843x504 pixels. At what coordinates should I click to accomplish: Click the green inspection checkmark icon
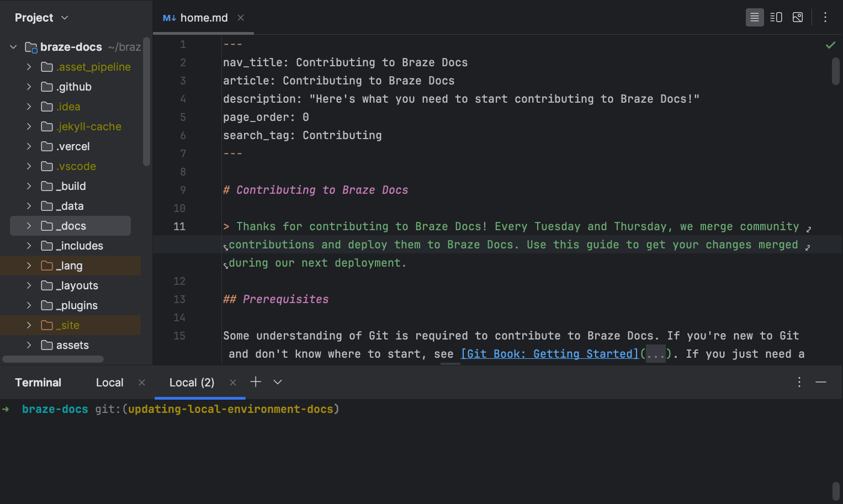coord(830,45)
